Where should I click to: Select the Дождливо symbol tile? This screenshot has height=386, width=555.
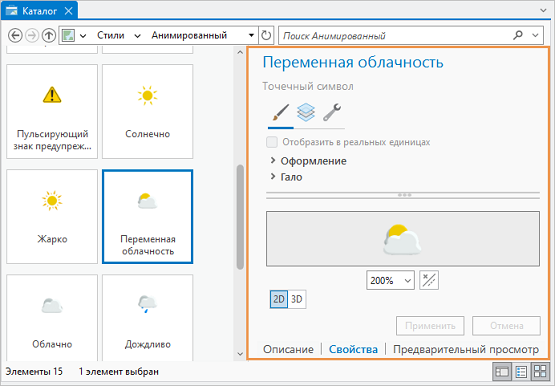[x=148, y=318]
